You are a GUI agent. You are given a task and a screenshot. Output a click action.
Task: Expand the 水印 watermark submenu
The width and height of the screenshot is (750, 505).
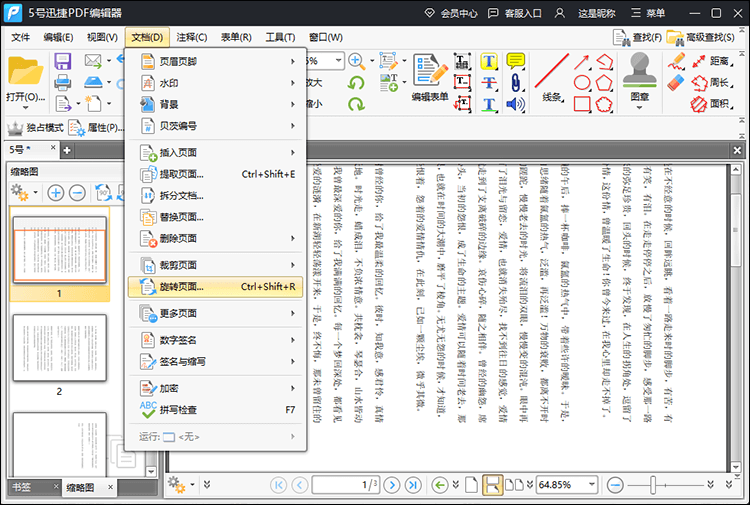point(216,83)
